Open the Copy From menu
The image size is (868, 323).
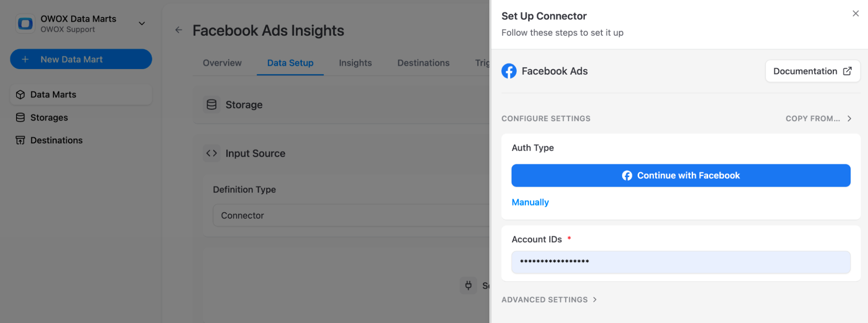(x=818, y=119)
